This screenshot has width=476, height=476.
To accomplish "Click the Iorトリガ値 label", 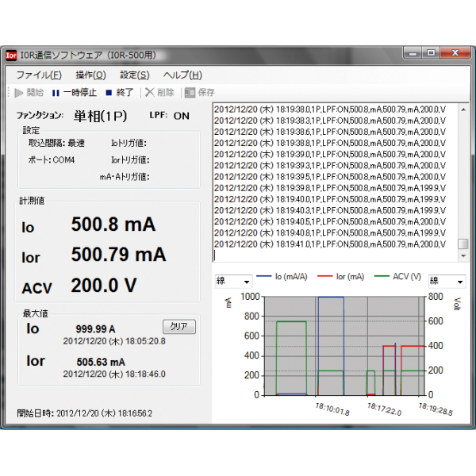I will point(130,160).
